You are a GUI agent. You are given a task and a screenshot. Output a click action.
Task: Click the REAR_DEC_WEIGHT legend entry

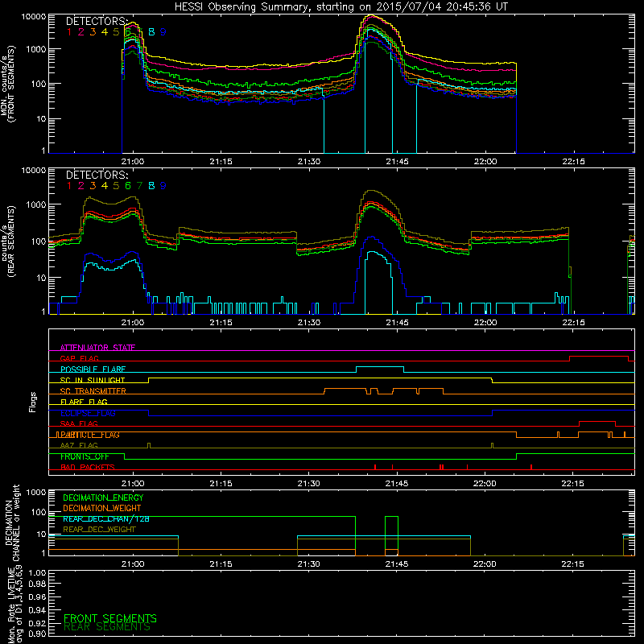(x=99, y=530)
